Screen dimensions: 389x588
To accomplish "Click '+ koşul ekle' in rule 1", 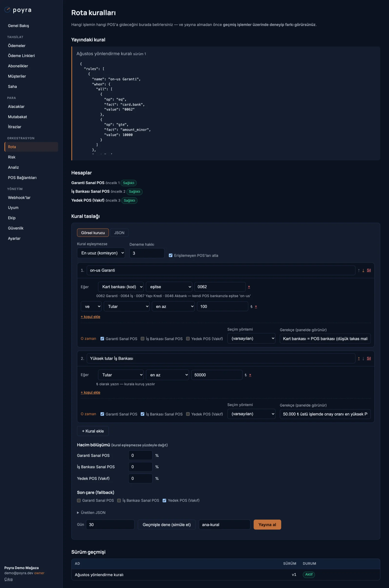I will click(90, 317).
